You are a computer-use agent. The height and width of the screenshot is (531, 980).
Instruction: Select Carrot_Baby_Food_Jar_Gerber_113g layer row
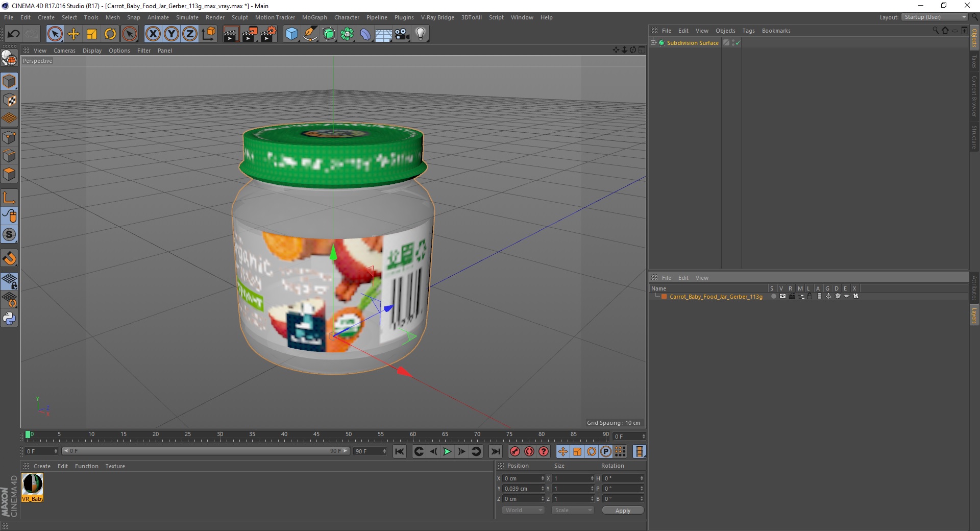point(716,297)
